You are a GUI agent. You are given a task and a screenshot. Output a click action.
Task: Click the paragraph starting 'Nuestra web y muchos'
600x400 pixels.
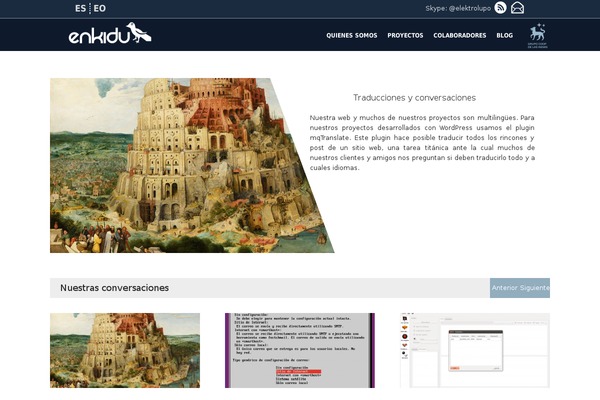(422, 142)
